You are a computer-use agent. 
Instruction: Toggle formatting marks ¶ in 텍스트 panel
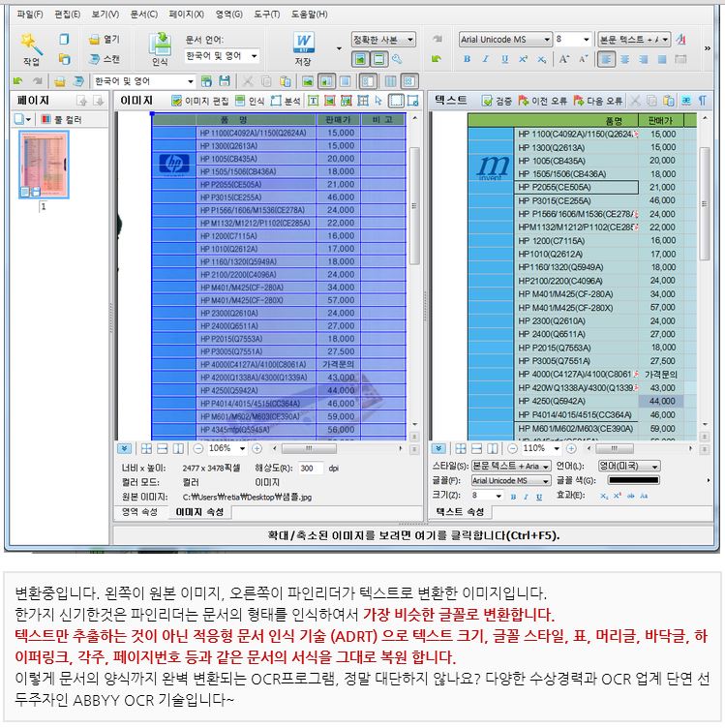coord(703,101)
